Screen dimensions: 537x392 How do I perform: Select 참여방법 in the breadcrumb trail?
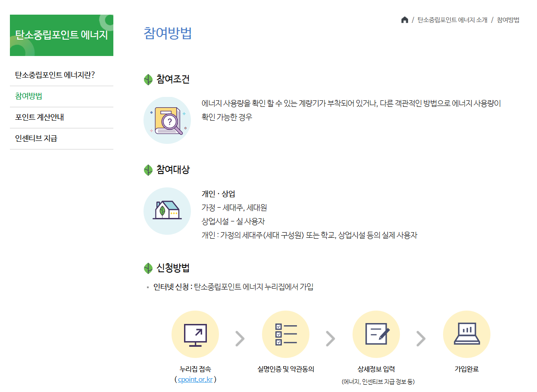pyautogui.click(x=509, y=20)
